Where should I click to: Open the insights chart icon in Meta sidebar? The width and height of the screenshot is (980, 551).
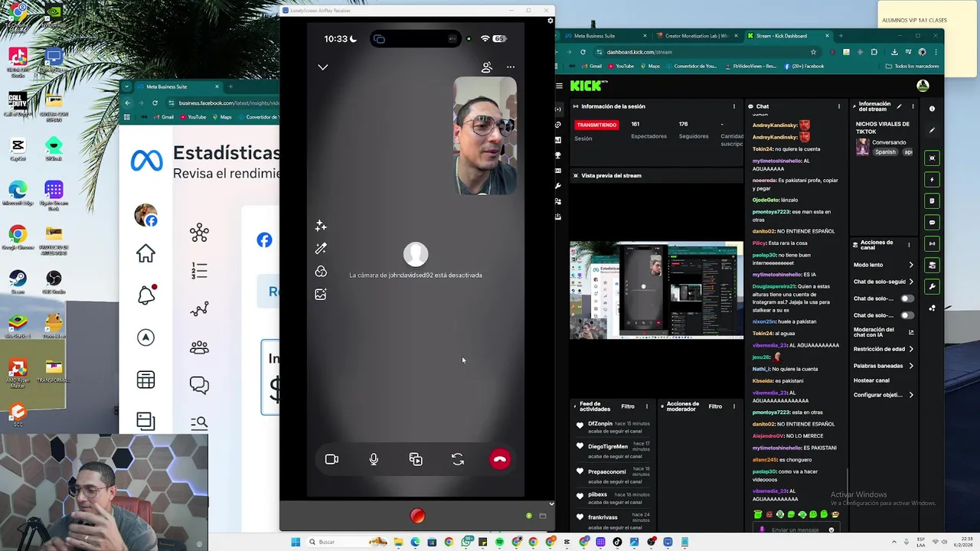click(x=199, y=309)
